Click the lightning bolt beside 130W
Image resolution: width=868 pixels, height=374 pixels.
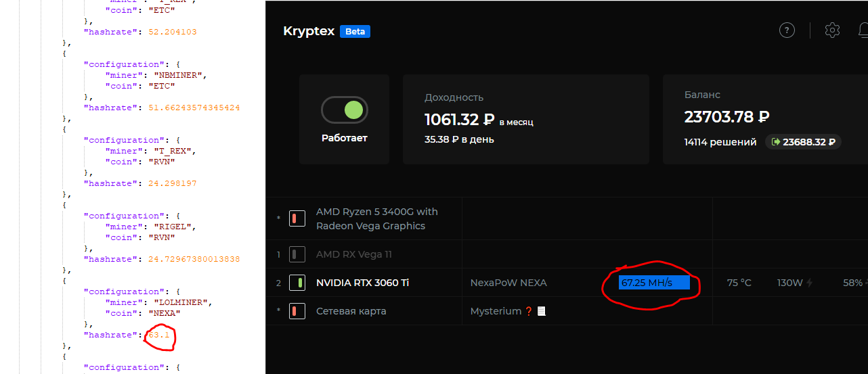[809, 283]
